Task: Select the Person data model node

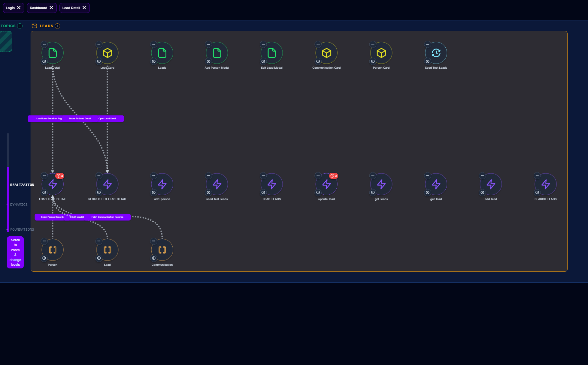Action: pos(53,250)
